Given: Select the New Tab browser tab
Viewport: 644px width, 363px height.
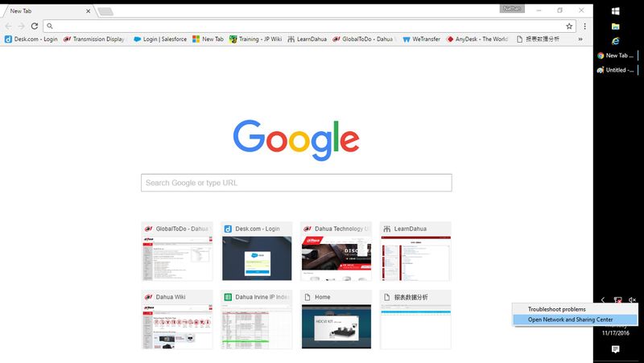Looking at the screenshot, I should coord(47,11).
